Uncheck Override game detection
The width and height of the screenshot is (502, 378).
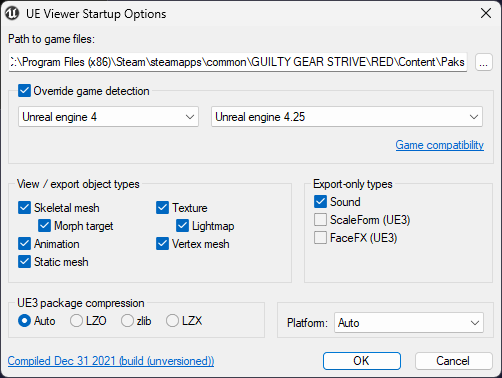tap(24, 91)
